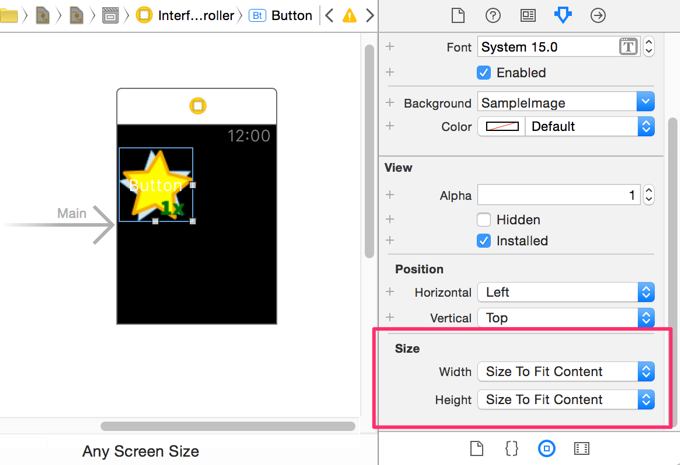Switch to the Identity inspector
Screen dimensions: 680x465
[x=528, y=16]
